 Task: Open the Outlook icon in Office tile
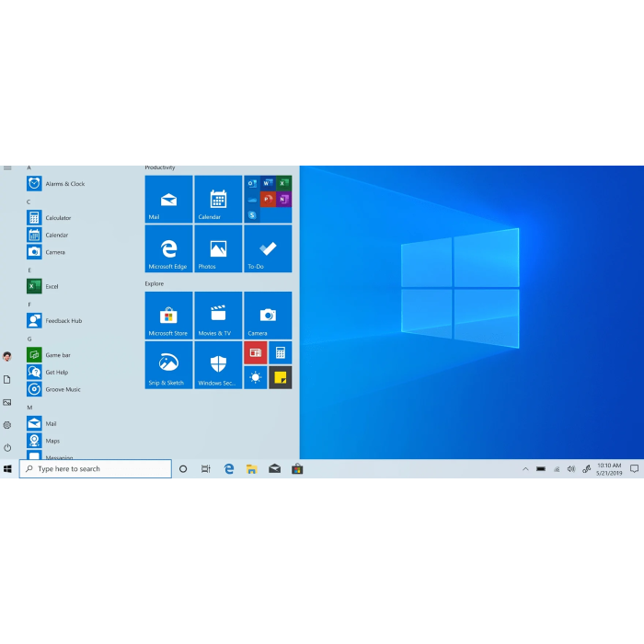point(252,183)
